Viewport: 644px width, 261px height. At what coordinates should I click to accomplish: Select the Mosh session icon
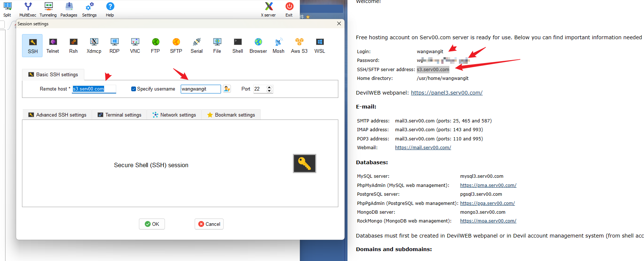tap(278, 45)
